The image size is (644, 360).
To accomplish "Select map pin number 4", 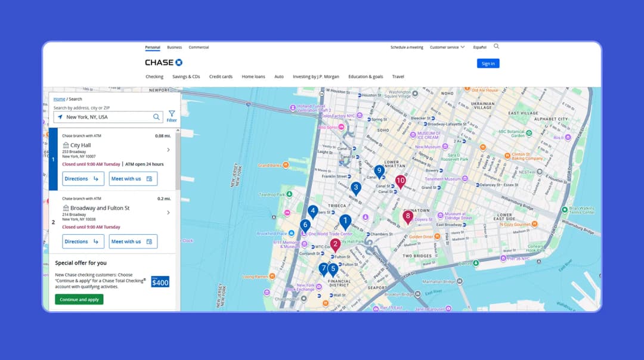I will (x=312, y=212).
